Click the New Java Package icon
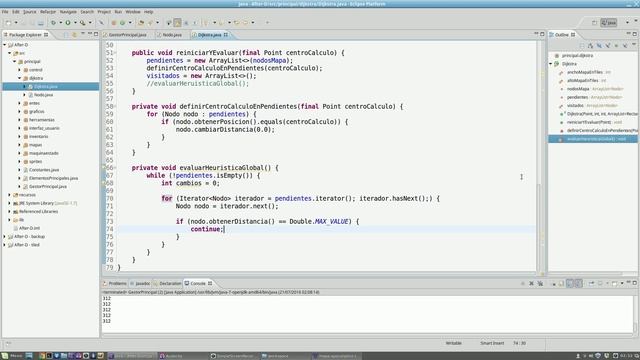This screenshot has height=360, width=640. [114, 23]
